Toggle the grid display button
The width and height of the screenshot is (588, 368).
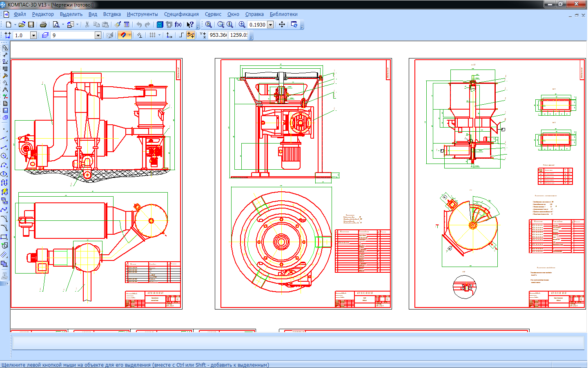153,35
